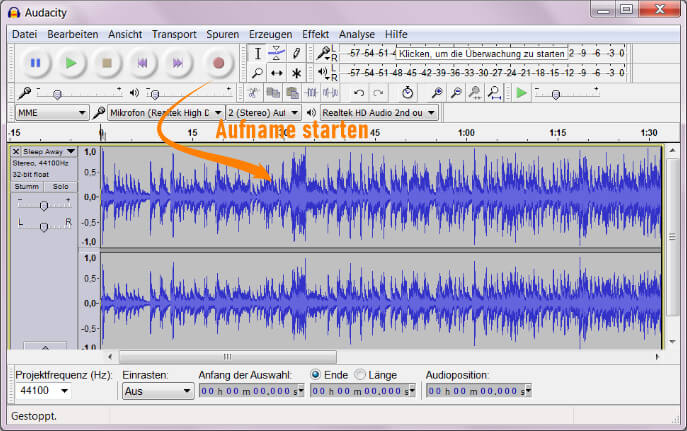687x431 pixels.
Task: Skip to start of the track
Action: (x=143, y=63)
